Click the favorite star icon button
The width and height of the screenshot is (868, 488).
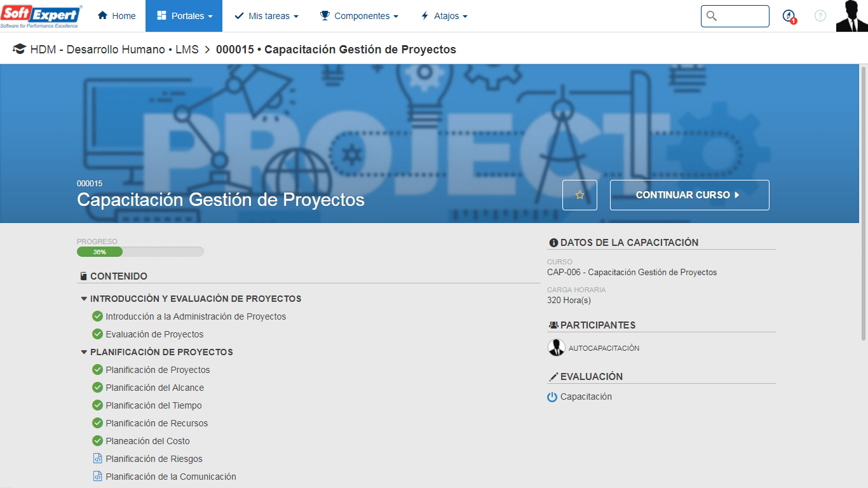[580, 195]
